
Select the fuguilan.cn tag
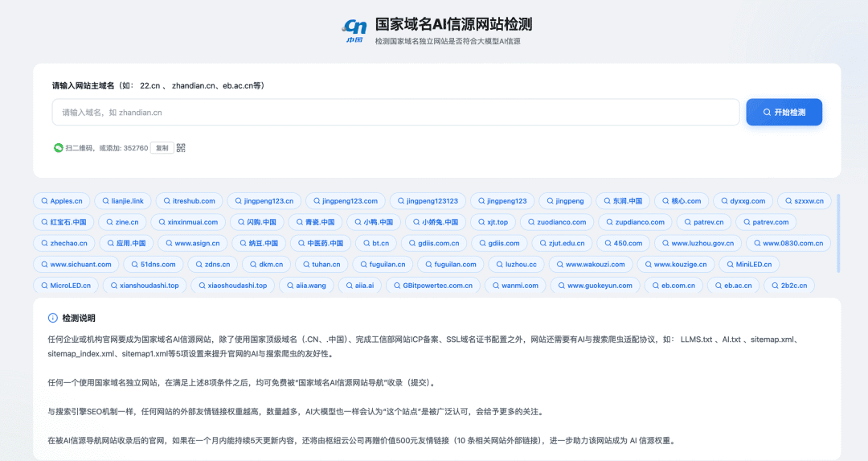click(383, 265)
